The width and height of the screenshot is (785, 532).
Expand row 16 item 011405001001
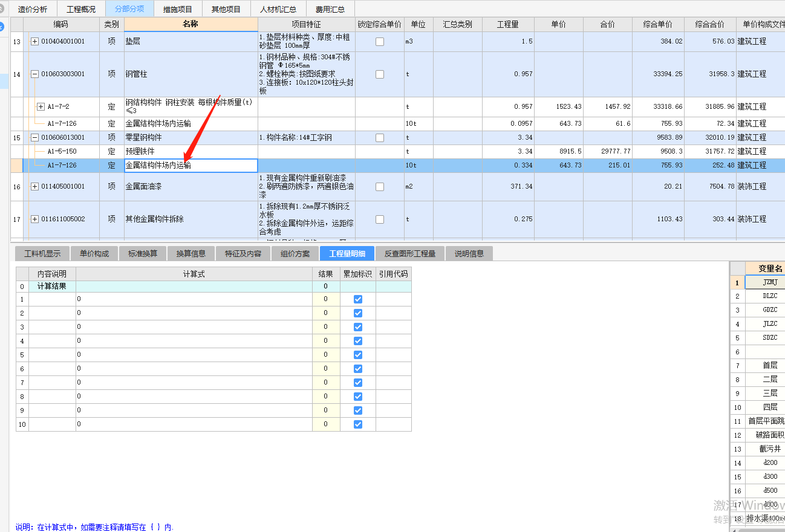pyautogui.click(x=34, y=187)
